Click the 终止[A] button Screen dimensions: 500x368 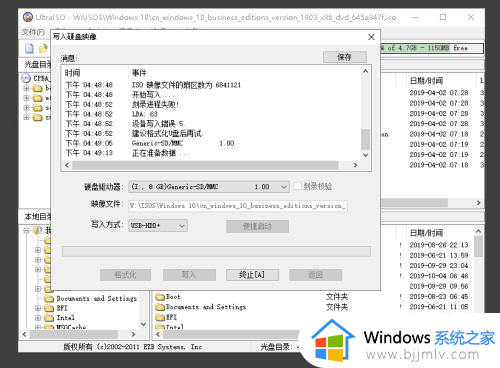coord(252,275)
